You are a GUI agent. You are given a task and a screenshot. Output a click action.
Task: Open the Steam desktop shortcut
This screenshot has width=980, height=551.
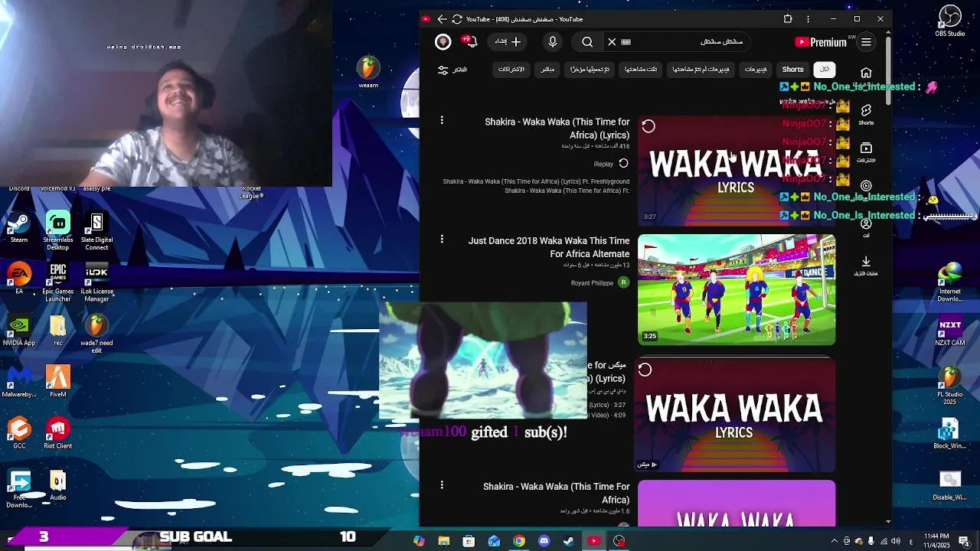coord(19,228)
